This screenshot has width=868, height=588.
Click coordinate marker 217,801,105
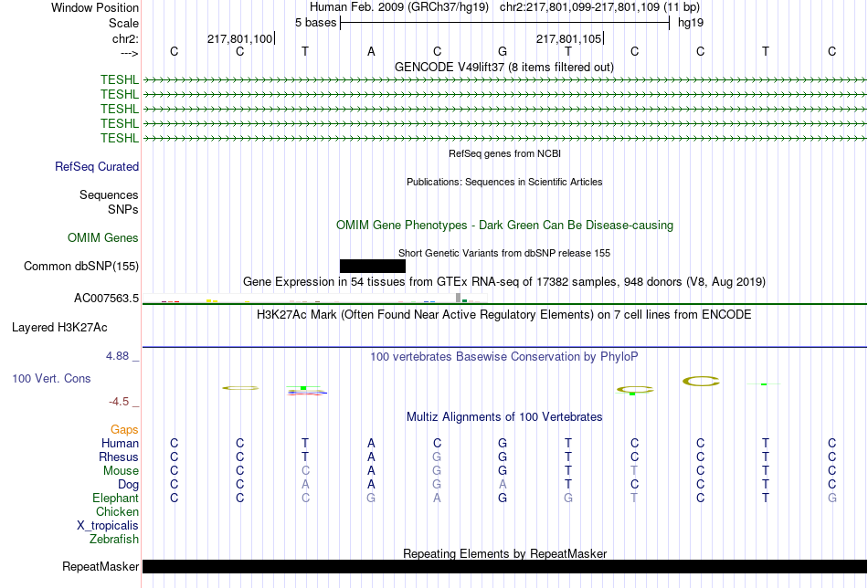pyautogui.click(x=569, y=38)
